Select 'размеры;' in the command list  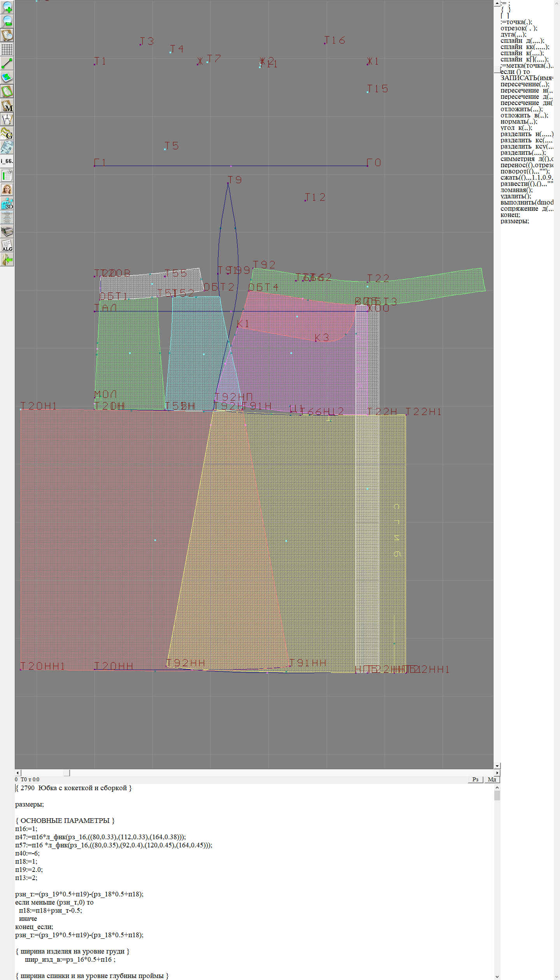tap(514, 221)
